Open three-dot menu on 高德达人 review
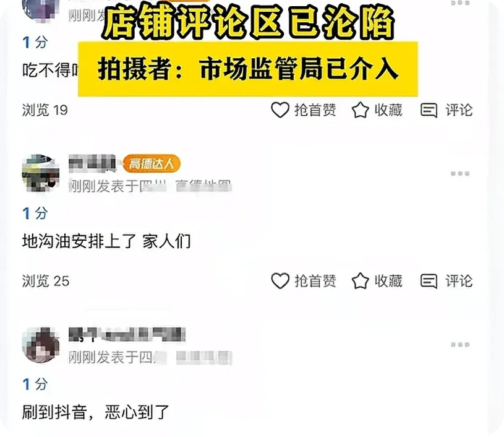504x437 pixels. point(460,174)
